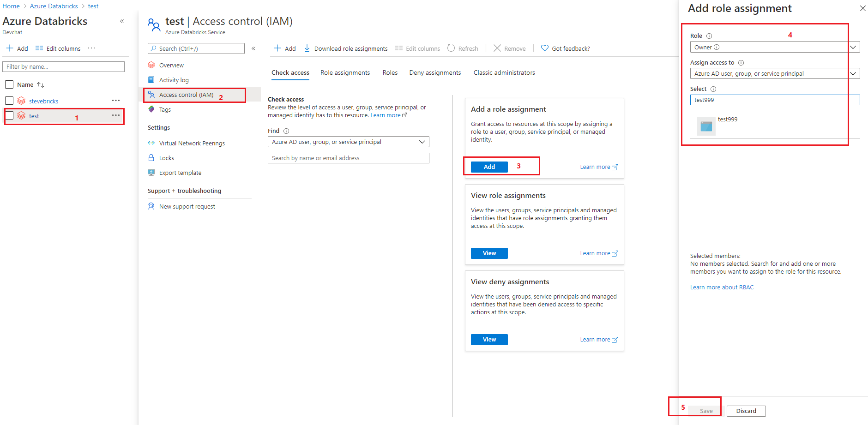Check the stevebricks row checkbox
This screenshot has height=425, width=868.
9,101
